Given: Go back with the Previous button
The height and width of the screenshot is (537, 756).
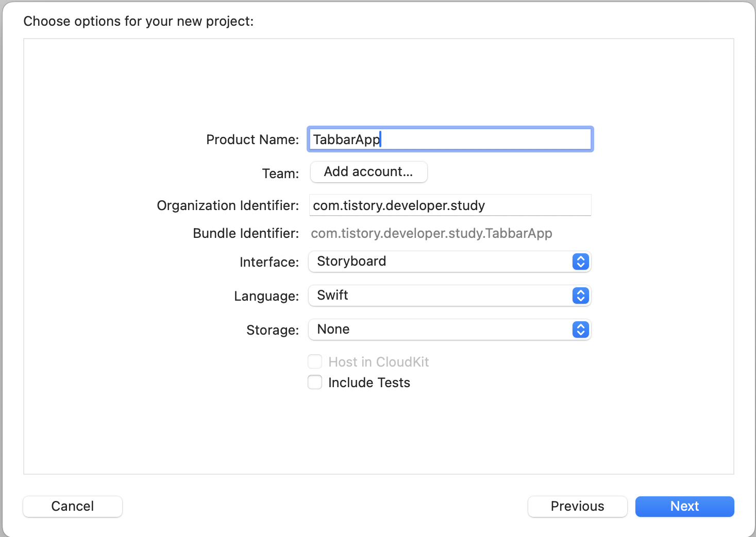Looking at the screenshot, I should (x=577, y=507).
